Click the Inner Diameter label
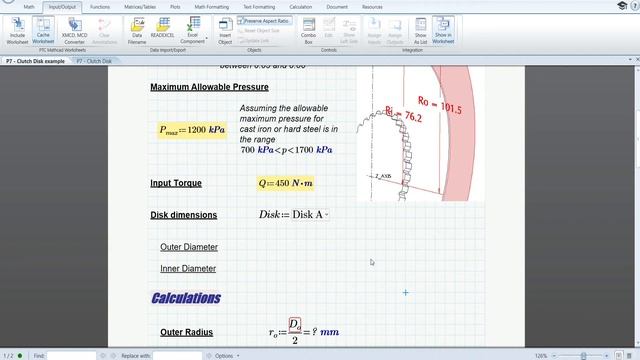The image size is (640, 360). (188, 269)
